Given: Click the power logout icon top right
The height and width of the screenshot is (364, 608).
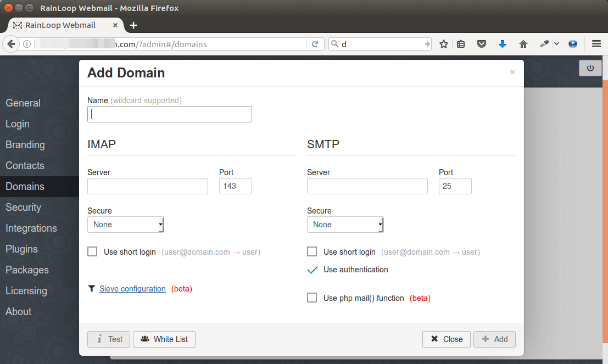Looking at the screenshot, I should 590,68.
